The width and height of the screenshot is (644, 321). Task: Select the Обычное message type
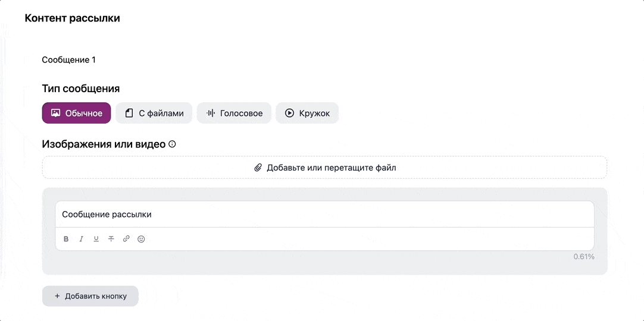point(76,113)
